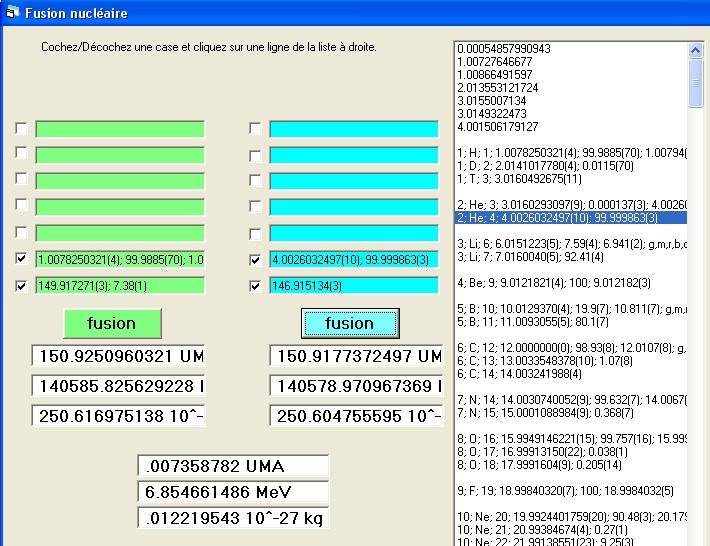Select the 8; O; 16 list line
This screenshot has width=710, height=546.
(571, 439)
